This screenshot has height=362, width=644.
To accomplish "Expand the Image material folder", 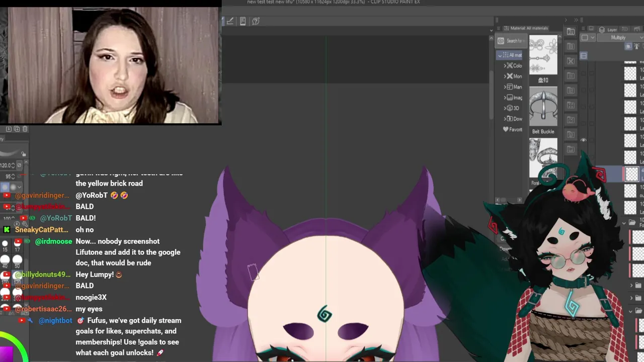I will (505, 98).
